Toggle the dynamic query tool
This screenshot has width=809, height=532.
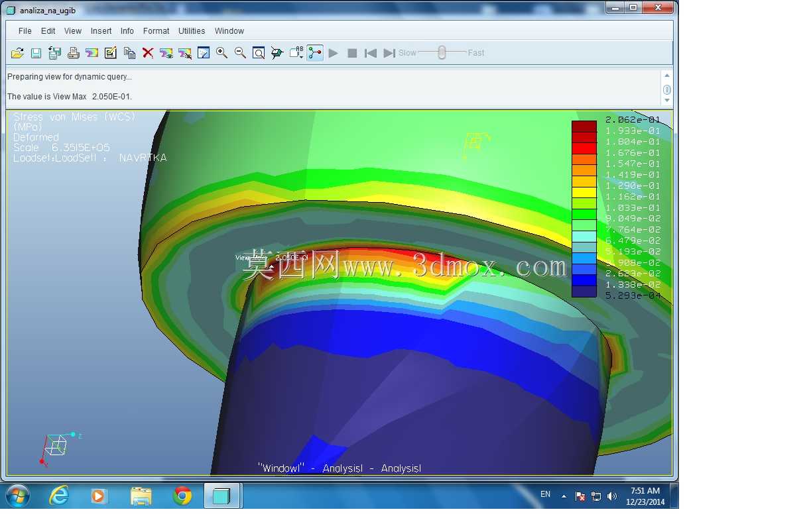click(x=315, y=53)
